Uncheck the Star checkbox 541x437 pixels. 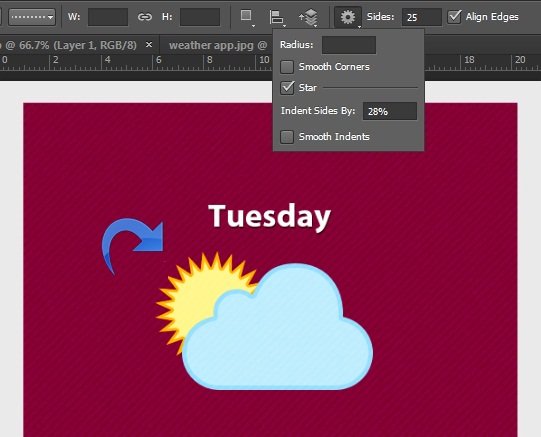click(x=287, y=88)
